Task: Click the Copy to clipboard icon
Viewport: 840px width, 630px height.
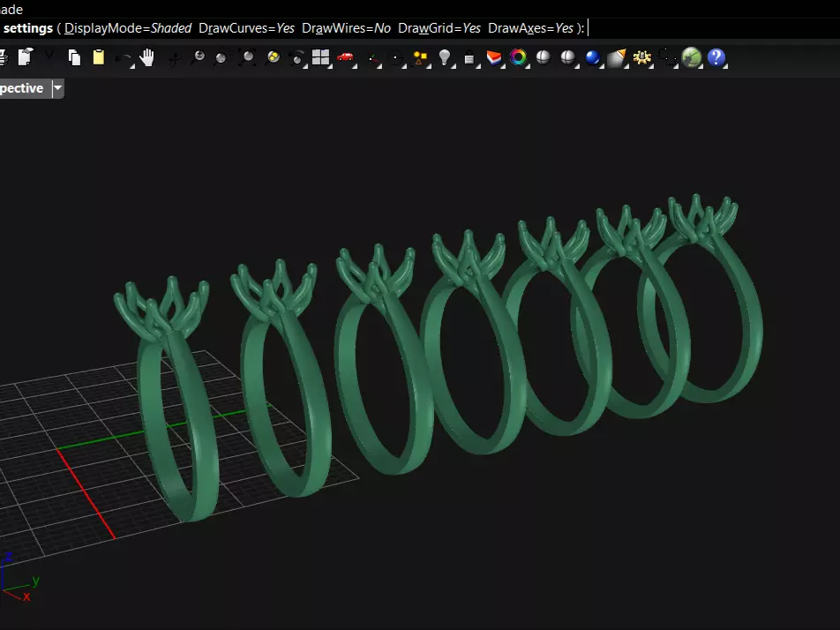Action: [x=74, y=57]
